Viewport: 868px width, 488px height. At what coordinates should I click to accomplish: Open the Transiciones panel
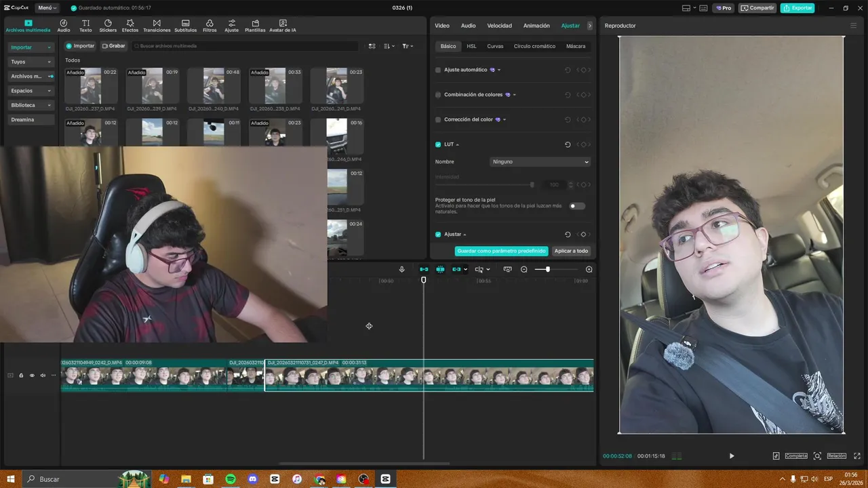157,26
